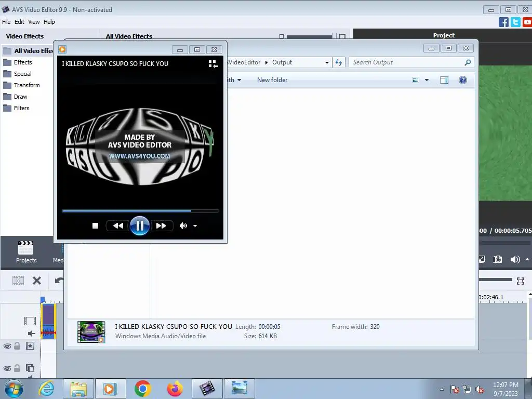This screenshot has width=532, height=399.
Task: Mute the main video track audio
Action: point(31,334)
